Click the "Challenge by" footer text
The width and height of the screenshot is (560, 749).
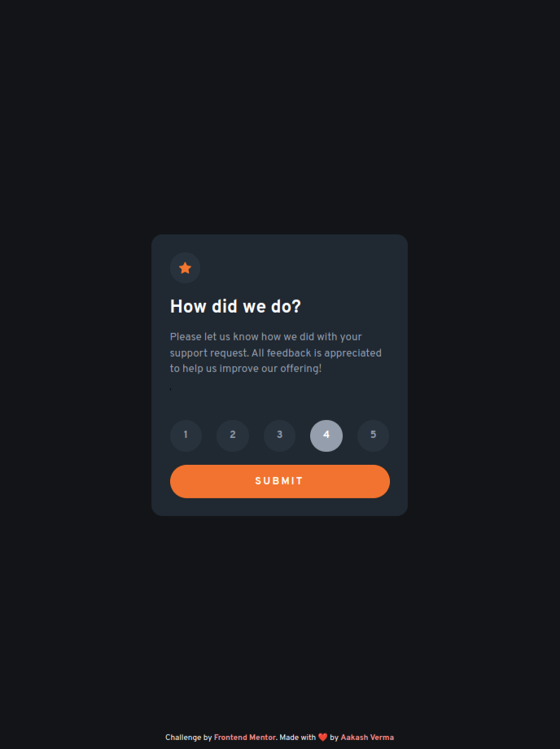189,738
